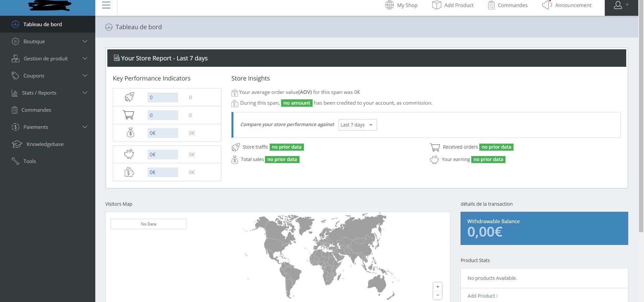Screen dimensions: 644x302
Task: Click the page title dashboard icon
Action: pyautogui.click(x=109, y=27)
